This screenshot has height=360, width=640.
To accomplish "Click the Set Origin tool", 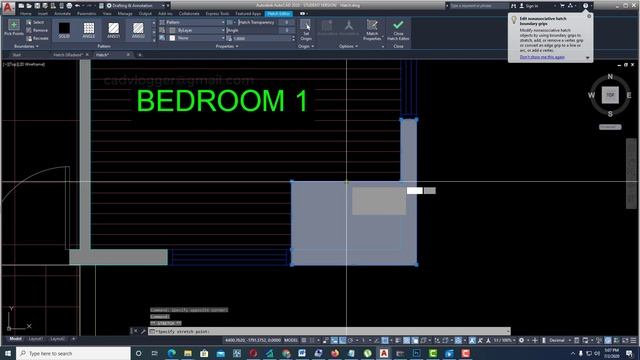I will (x=306, y=30).
